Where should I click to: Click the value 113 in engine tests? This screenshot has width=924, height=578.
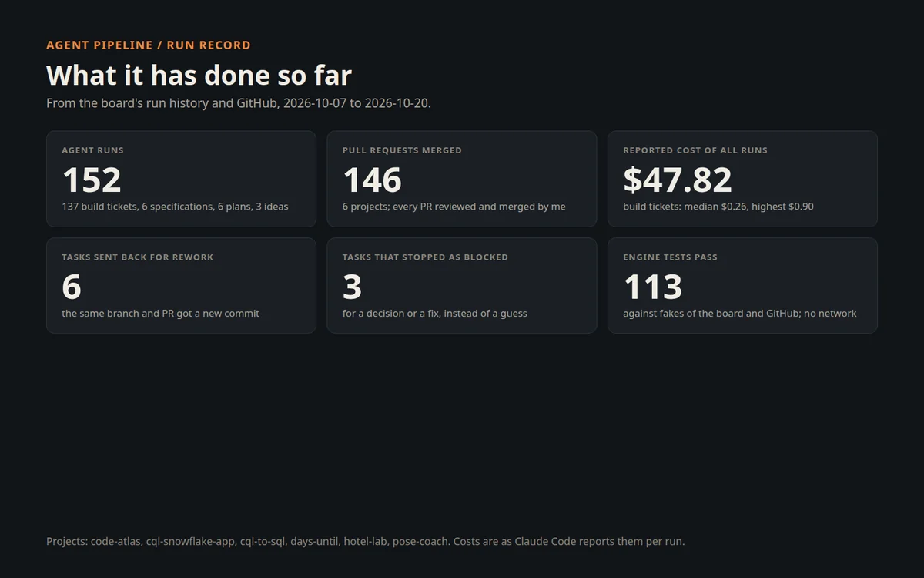click(x=653, y=287)
